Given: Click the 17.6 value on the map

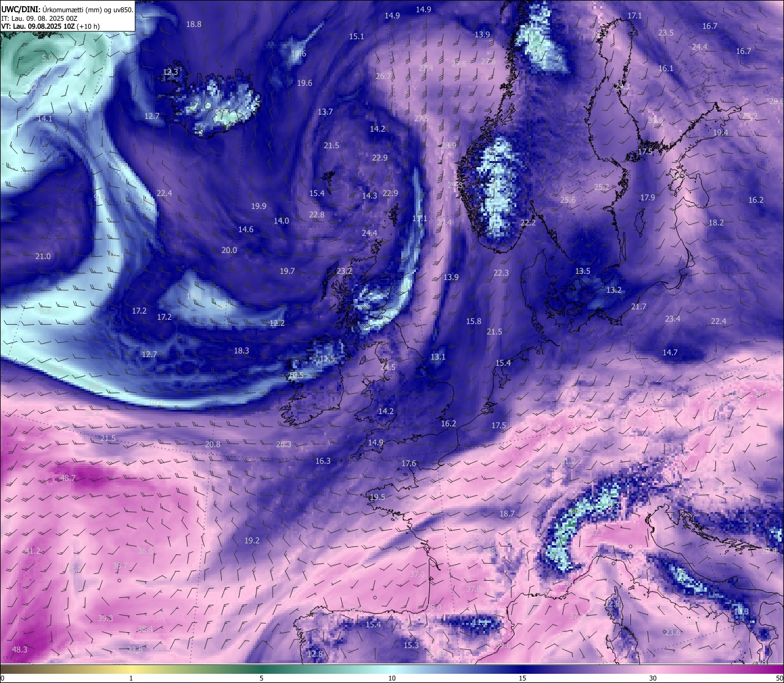Looking at the screenshot, I should coord(409,463).
